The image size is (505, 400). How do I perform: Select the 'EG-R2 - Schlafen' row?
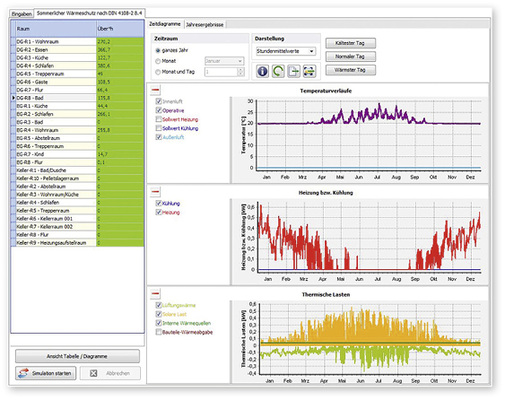coord(77,114)
